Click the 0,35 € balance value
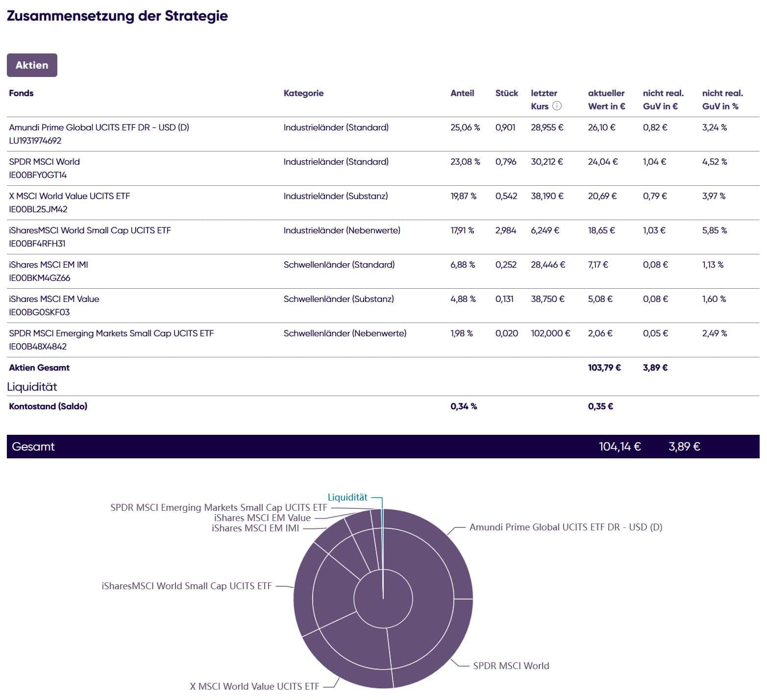Screen dimensions: 767x700 point(600,406)
